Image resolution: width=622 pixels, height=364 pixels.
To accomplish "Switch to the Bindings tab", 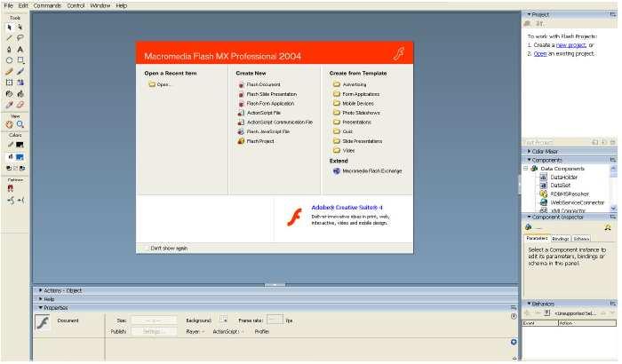I will 560,239.
